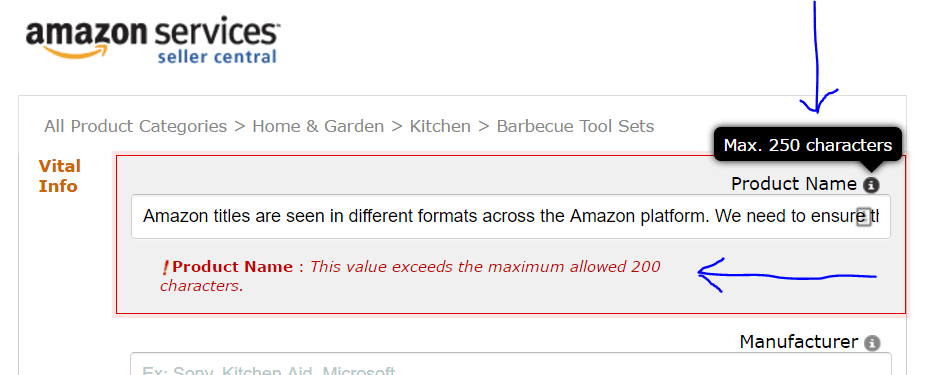934x375 pixels.
Task: Click the blue arrow pointing at the error message
Action: click(x=786, y=276)
